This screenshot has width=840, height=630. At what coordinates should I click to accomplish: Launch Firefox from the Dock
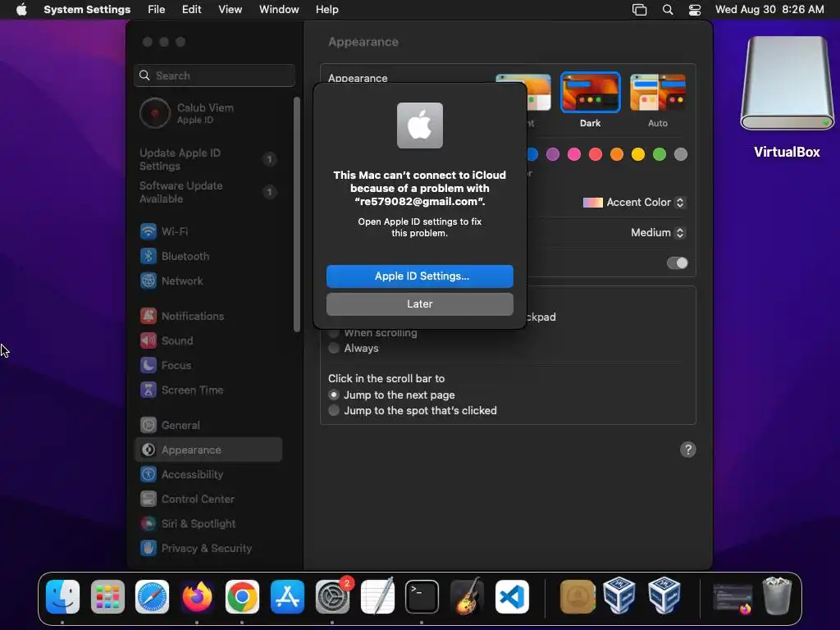197,596
